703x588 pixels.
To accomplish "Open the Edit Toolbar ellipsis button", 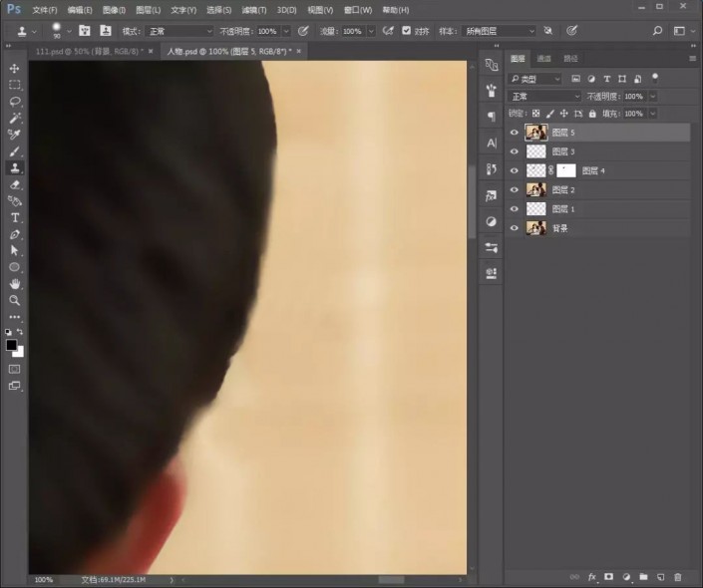I will click(14, 317).
